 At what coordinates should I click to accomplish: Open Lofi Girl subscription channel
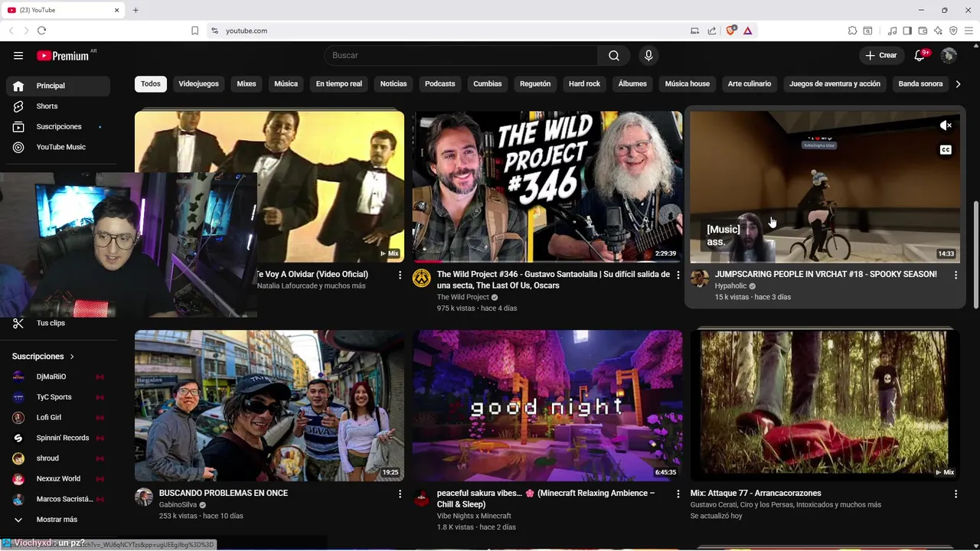(58, 418)
